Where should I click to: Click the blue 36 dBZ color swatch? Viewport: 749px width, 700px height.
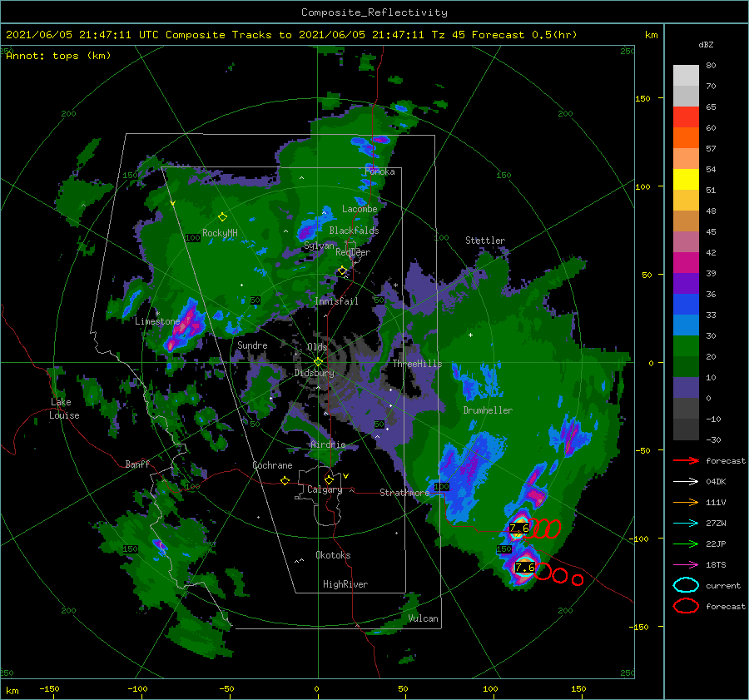pyautogui.click(x=686, y=305)
